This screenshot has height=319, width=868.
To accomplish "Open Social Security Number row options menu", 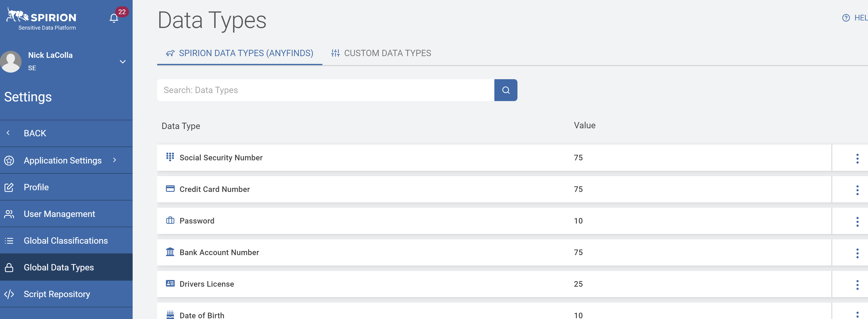I will pyautogui.click(x=857, y=158).
